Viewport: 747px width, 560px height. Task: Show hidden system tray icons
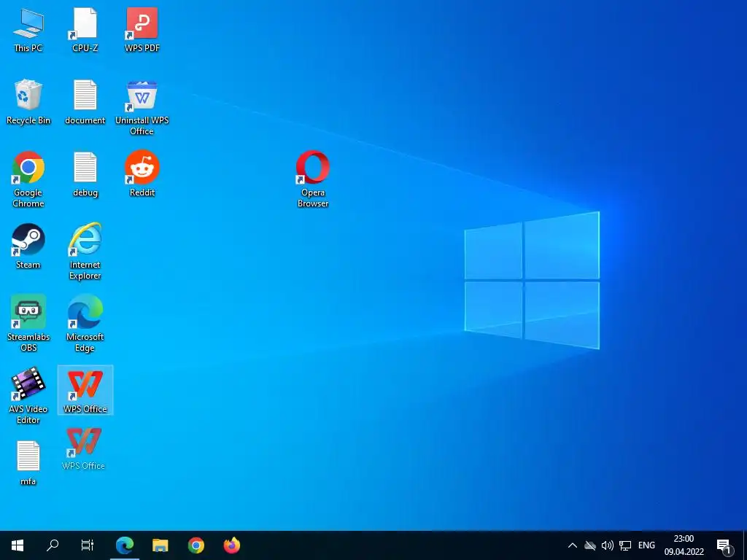tap(573, 545)
